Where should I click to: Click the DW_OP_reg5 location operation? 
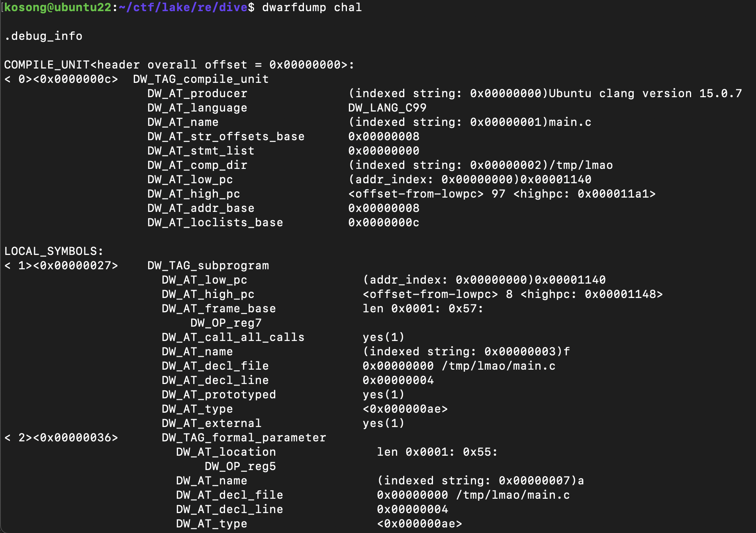[x=240, y=466]
